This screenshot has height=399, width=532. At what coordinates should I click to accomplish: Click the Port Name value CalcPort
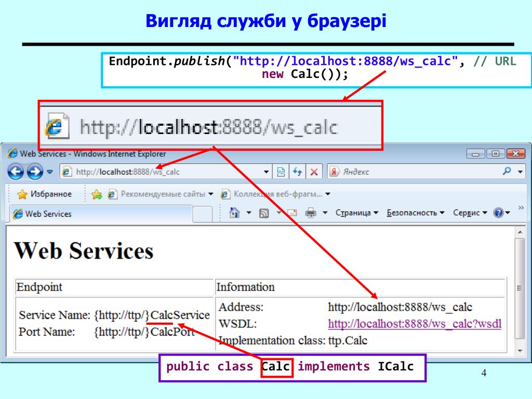(x=144, y=332)
